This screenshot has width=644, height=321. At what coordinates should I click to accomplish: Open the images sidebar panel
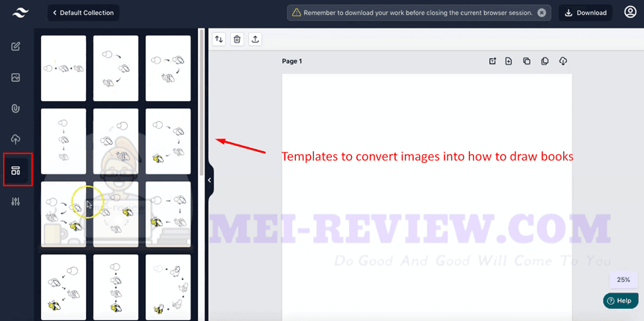(x=16, y=77)
